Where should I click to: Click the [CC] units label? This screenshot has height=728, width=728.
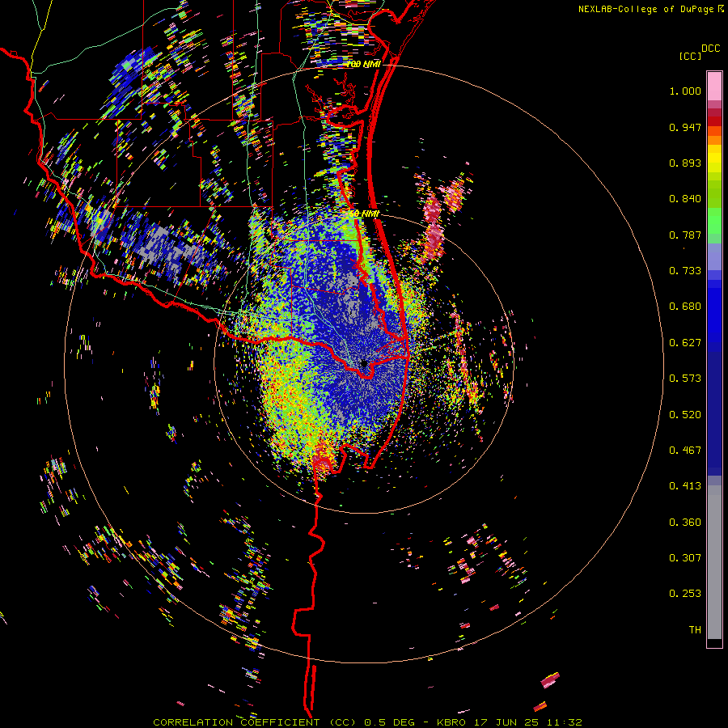(x=691, y=56)
